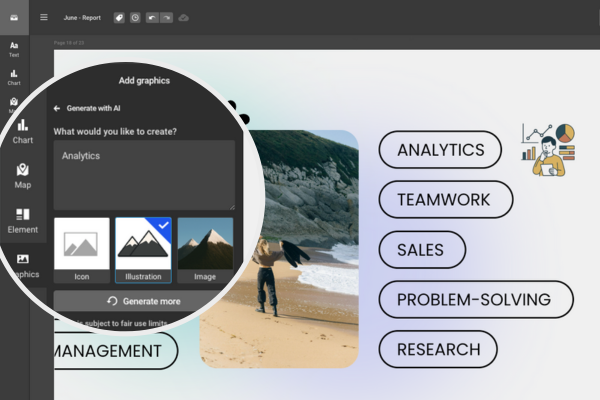This screenshot has height=400, width=600.
Task: Undo the last action
Action: pyautogui.click(x=152, y=18)
